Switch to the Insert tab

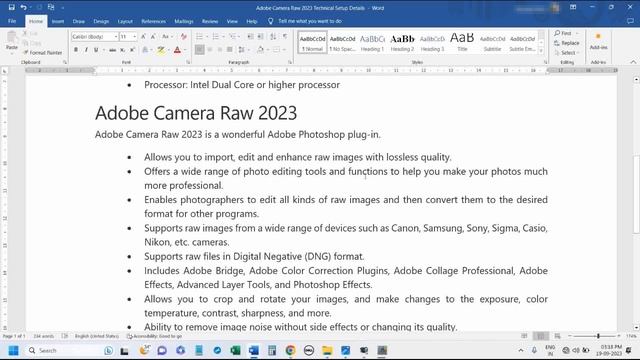click(58, 21)
